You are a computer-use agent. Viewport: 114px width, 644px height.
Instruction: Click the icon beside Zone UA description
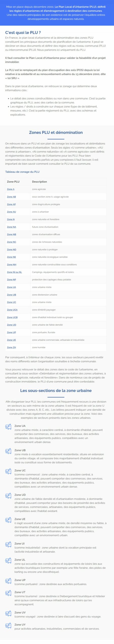[8, 427]
